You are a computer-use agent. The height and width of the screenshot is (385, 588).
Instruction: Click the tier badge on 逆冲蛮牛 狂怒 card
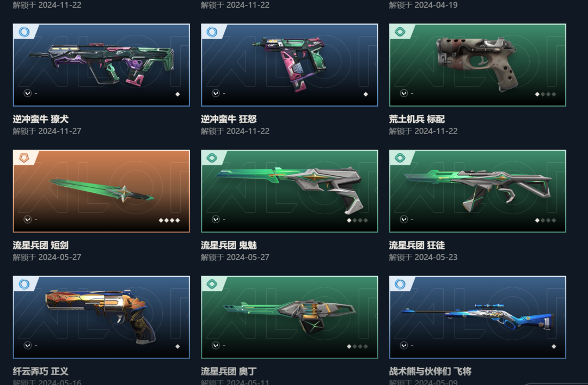pos(212,32)
